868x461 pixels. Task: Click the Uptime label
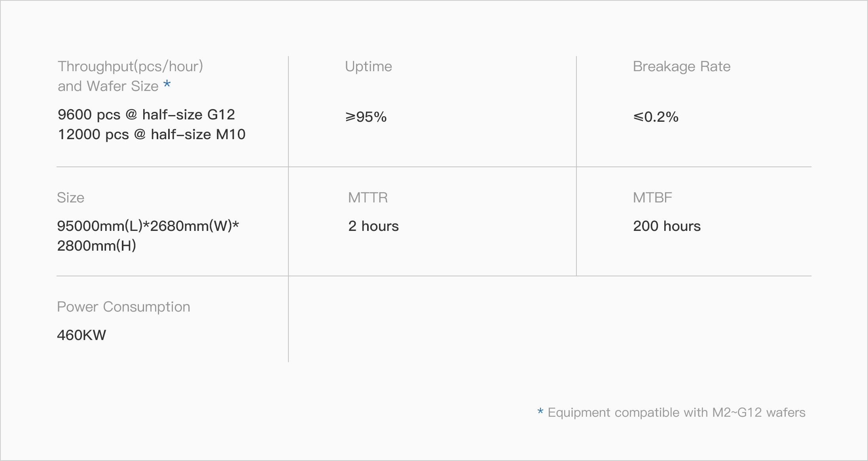click(368, 66)
